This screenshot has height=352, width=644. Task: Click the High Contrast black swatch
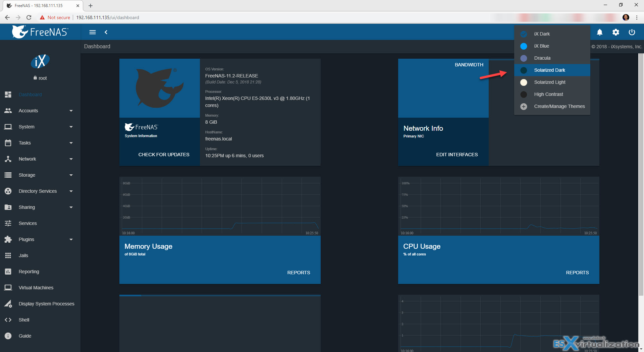[524, 95]
